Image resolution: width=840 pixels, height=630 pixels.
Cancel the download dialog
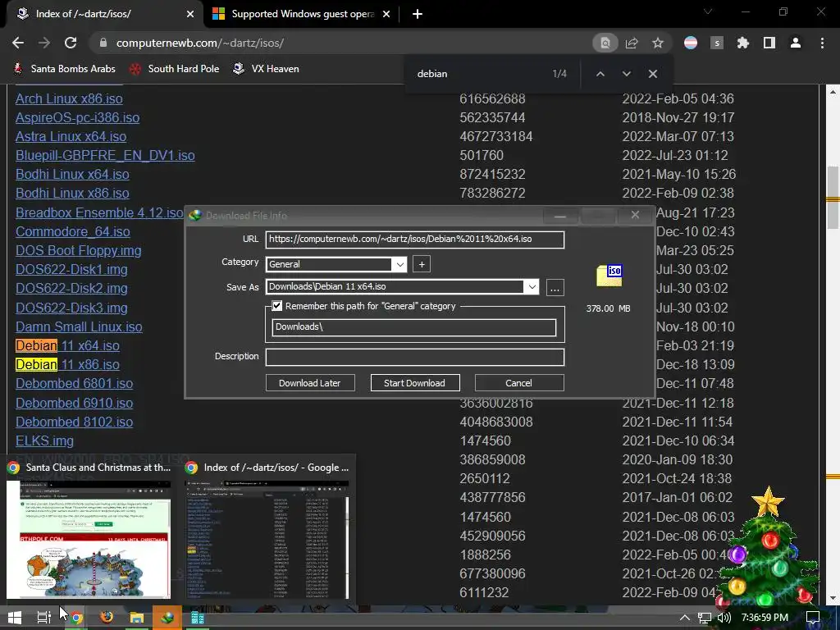[x=518, y=383]
